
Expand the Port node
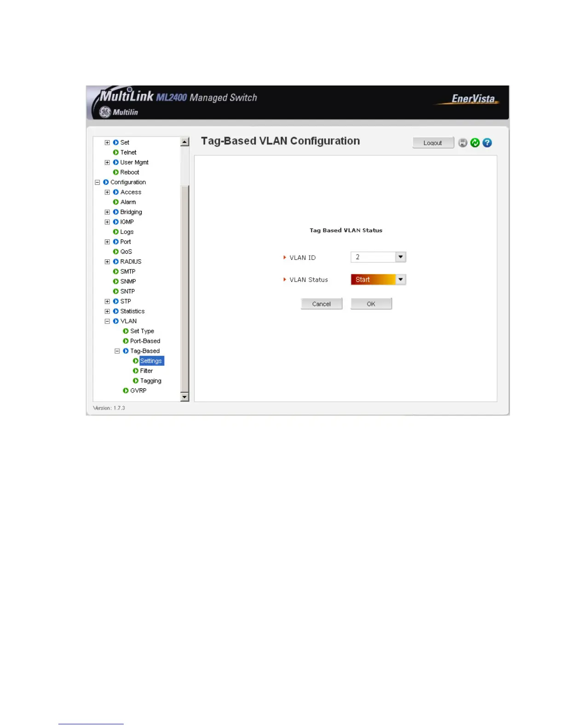[x=107, y=242]
